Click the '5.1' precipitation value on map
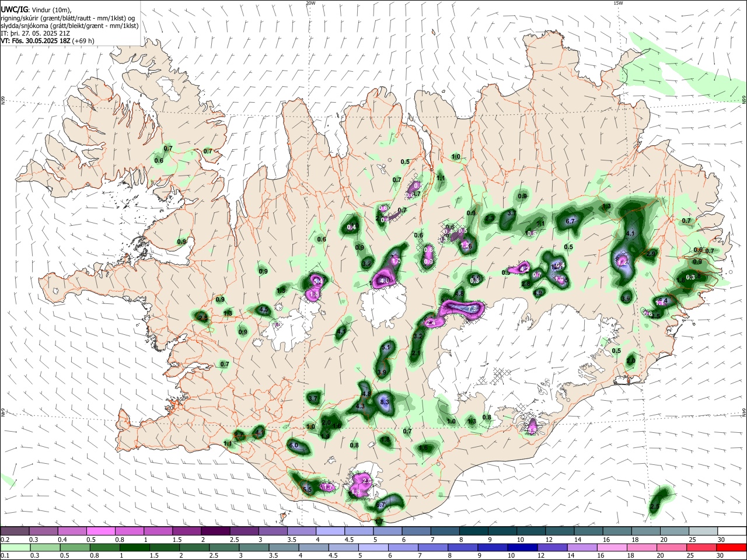Viewport: 747px width, 560px height. coord(385,348)
